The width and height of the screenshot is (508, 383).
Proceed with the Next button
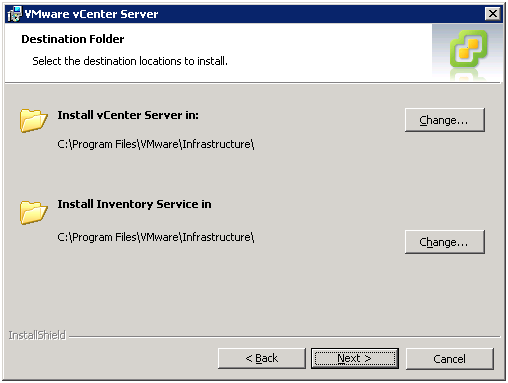[x=355, y=359]
